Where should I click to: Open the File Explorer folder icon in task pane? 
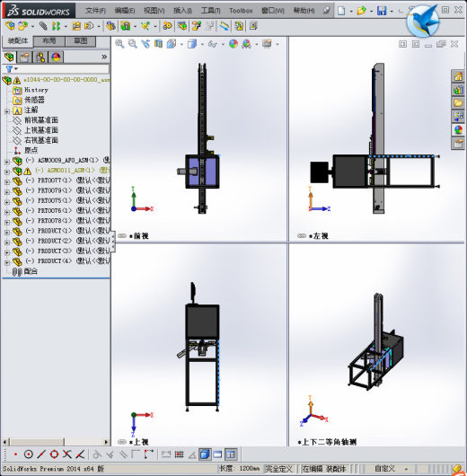pyautogui.click(x=458, y=103)
